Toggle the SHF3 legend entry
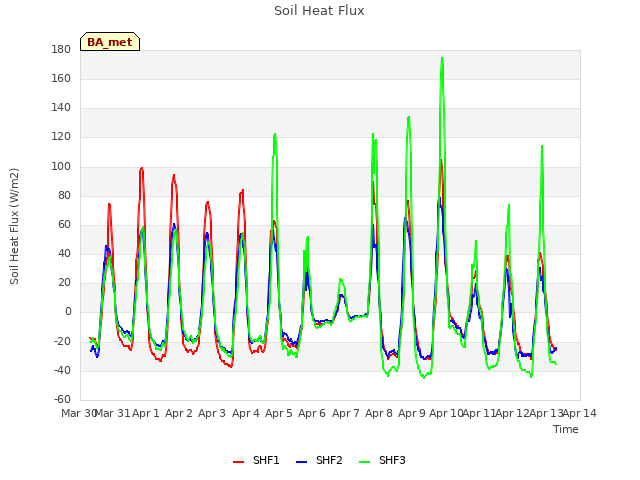 point(382,460)
